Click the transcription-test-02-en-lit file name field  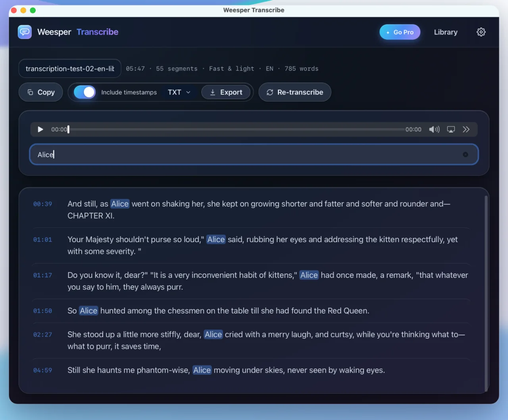point(70,69)
